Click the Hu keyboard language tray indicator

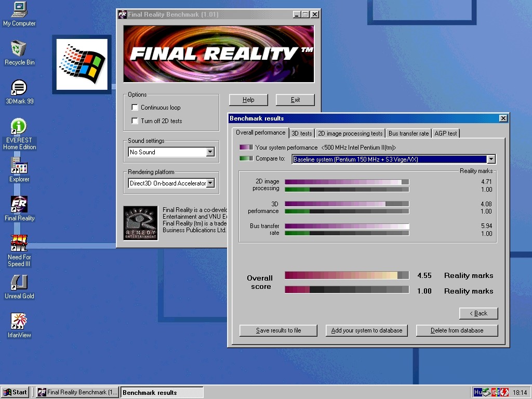pos(478,392)
